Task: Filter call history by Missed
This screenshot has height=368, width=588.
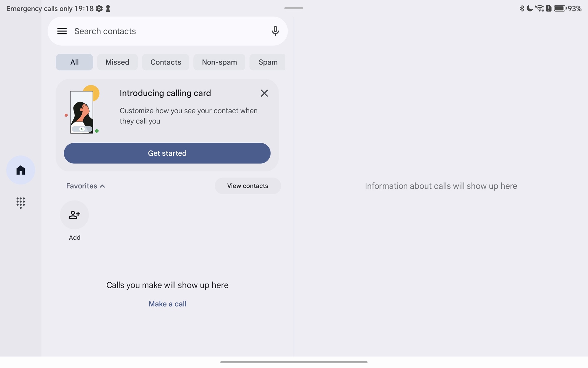Action: point(117,62)
